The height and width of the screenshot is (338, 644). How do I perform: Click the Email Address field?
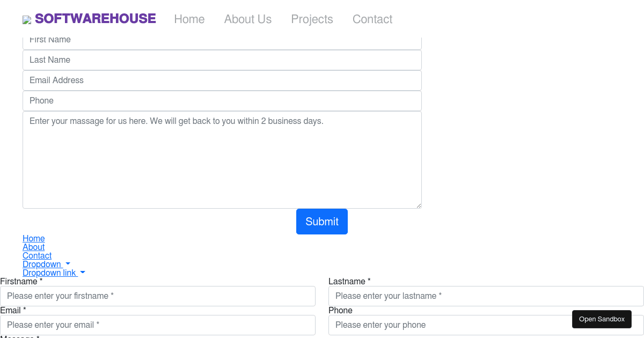(222, 80)
